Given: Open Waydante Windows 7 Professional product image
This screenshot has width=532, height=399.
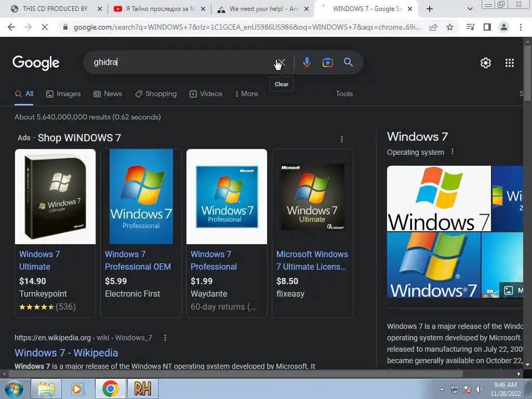Looking at the screenshot, I should (x=227, y=197).
